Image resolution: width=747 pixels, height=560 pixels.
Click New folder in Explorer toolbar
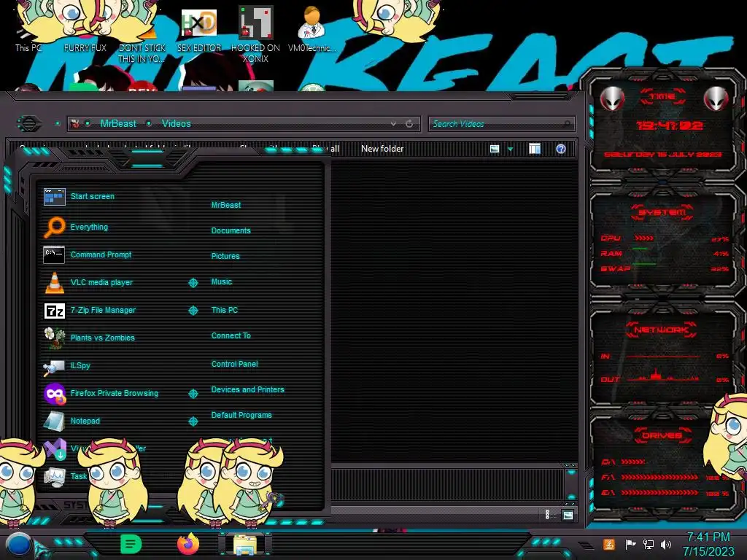coord(382,149)
